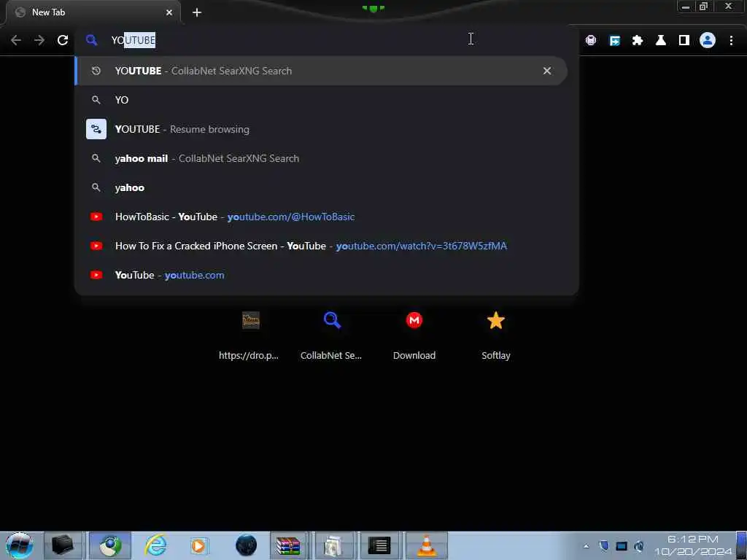
Task: Open the https://dro.p... shortcut tile
Action: pyautogui.click(x=250, y=335)
